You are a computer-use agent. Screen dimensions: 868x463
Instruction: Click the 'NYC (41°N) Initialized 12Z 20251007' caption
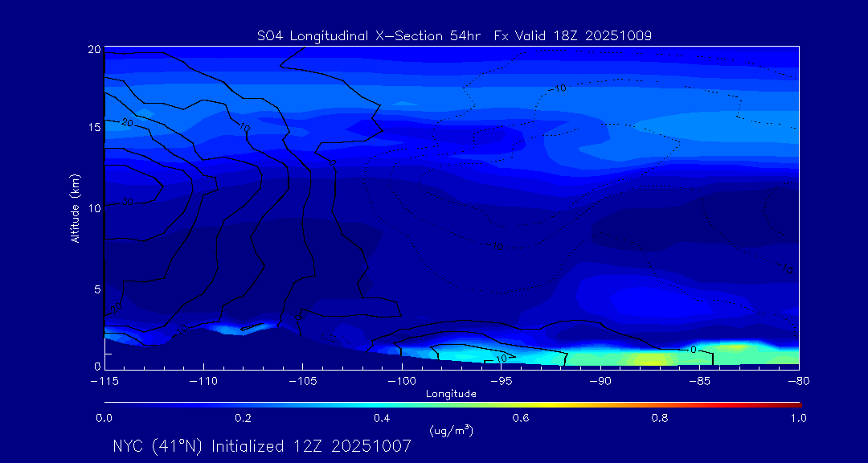click(262, 447)
